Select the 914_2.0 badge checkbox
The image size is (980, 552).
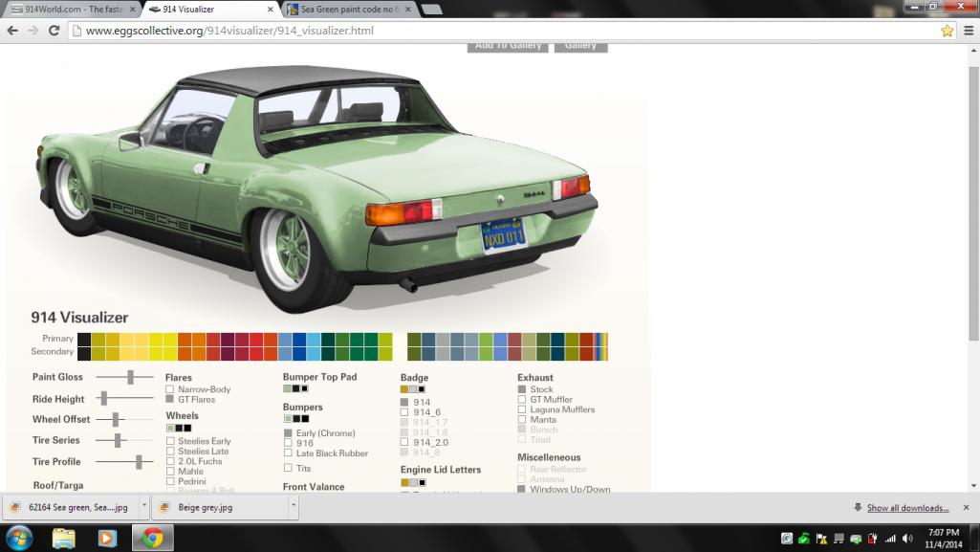click(404, 442)
